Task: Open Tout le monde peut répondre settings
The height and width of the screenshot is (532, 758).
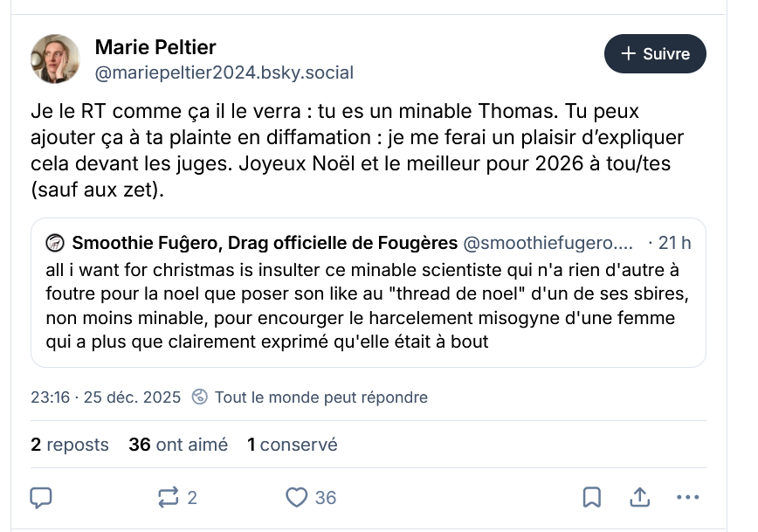Action: (x=320, y=397)
